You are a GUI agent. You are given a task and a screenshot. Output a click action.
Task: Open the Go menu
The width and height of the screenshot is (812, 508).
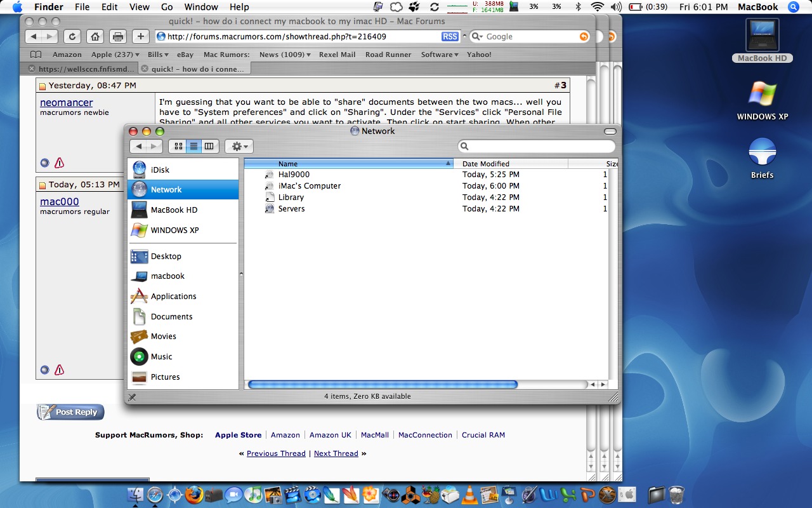[167, 7]
